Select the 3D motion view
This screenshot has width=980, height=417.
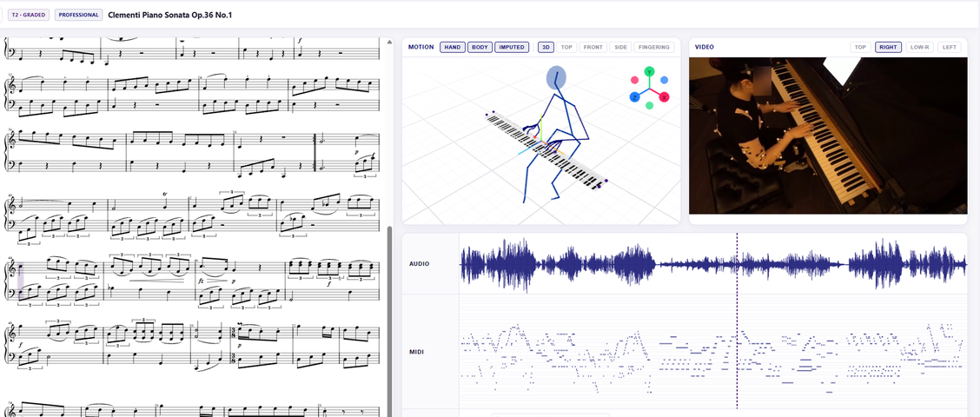(546, 47)
